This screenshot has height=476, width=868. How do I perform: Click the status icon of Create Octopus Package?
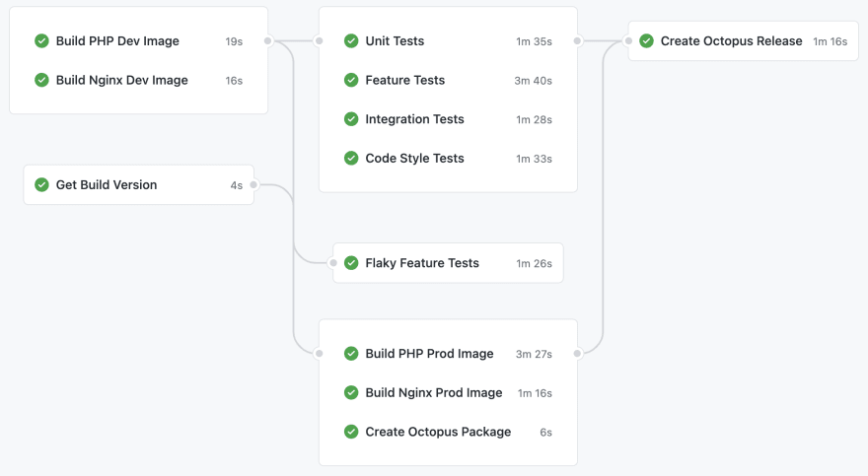coord(351,432)
